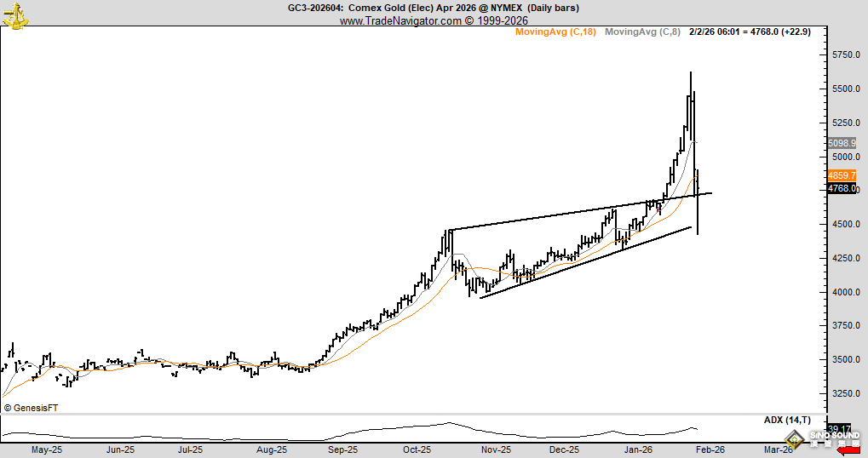Click the orange 4859.7 price tag

(842, 175)
